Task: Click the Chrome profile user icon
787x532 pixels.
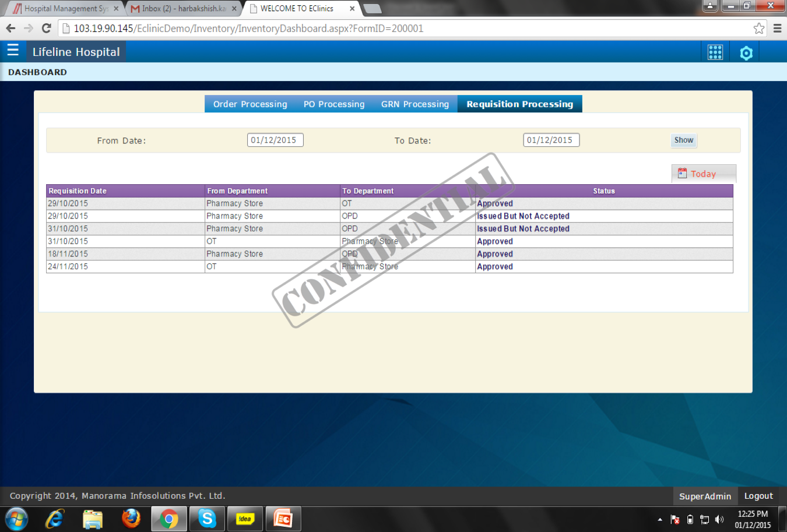Action: pos(710,6)
